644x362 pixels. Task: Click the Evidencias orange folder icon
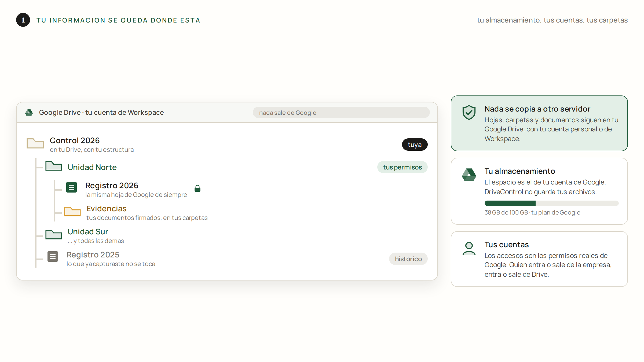click(72, 211)
